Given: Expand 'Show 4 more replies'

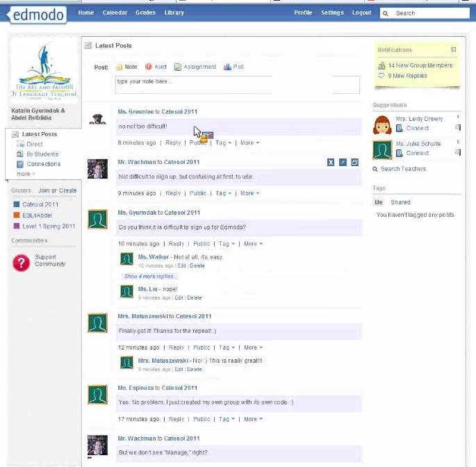Looking at the screenshot, I should point(149,277).
